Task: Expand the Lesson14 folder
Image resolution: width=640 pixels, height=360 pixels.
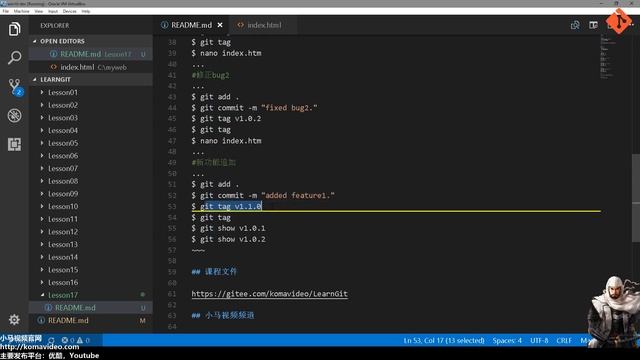Action: coord(91,257)
